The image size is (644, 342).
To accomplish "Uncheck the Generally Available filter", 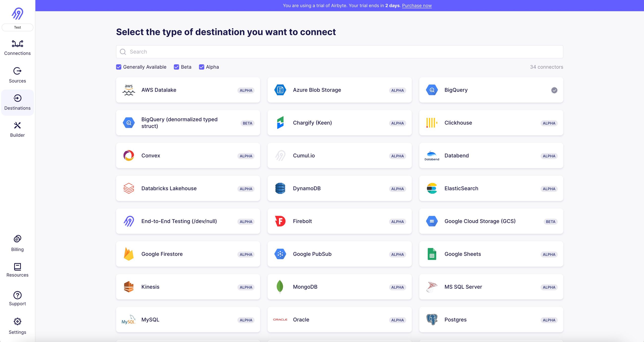I will click(118, 67).
